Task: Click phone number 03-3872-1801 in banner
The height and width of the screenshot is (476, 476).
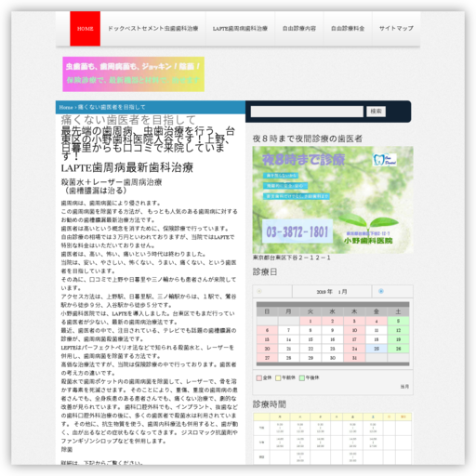Action: click(297, 231)
